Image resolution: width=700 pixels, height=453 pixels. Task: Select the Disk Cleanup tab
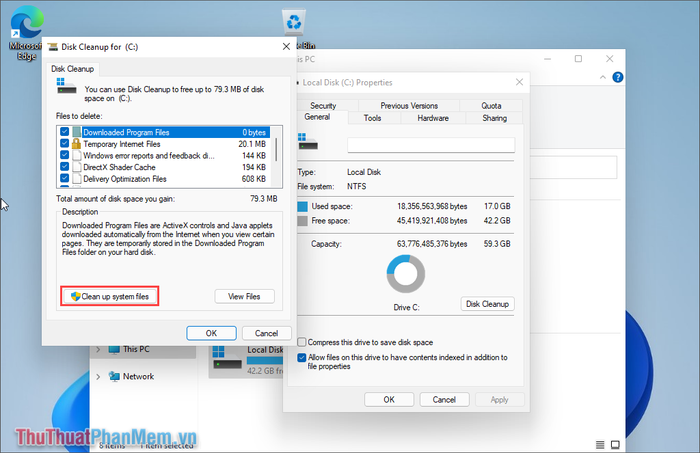72,69
